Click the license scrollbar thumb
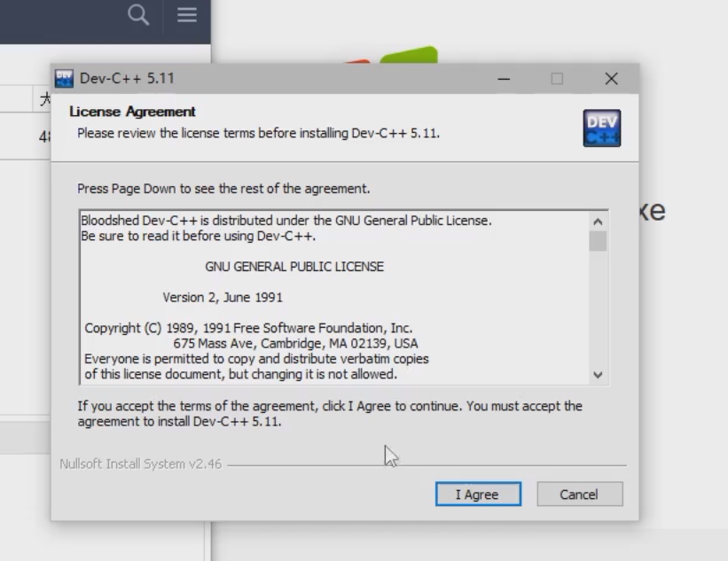This screenshot has height=561, width=728. (598, 241)
